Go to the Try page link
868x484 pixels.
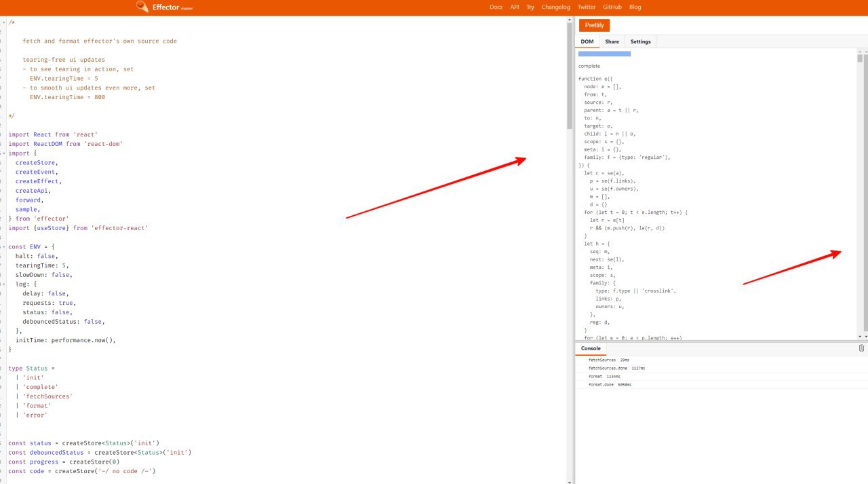click(530, 7)
